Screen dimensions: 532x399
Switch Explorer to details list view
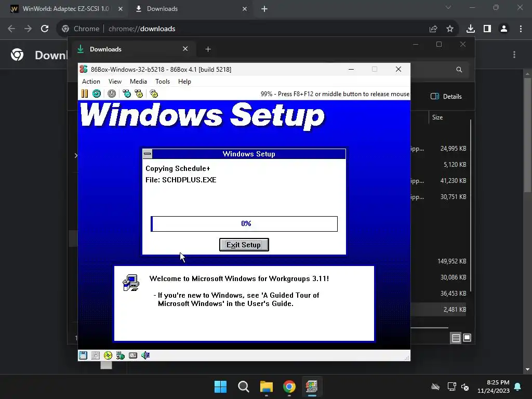456,338
